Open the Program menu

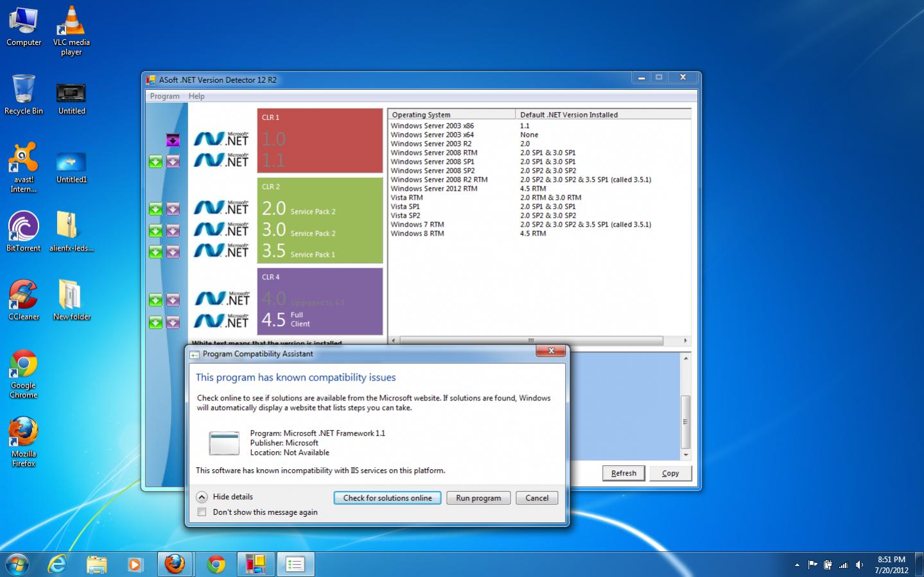point(164,96)
